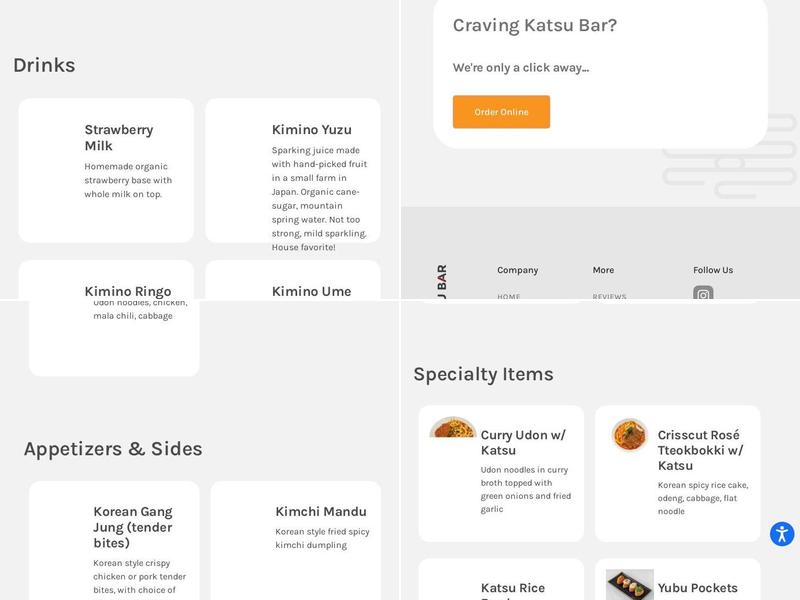Choose the Kimino Ume drink heading

[311, 291]
